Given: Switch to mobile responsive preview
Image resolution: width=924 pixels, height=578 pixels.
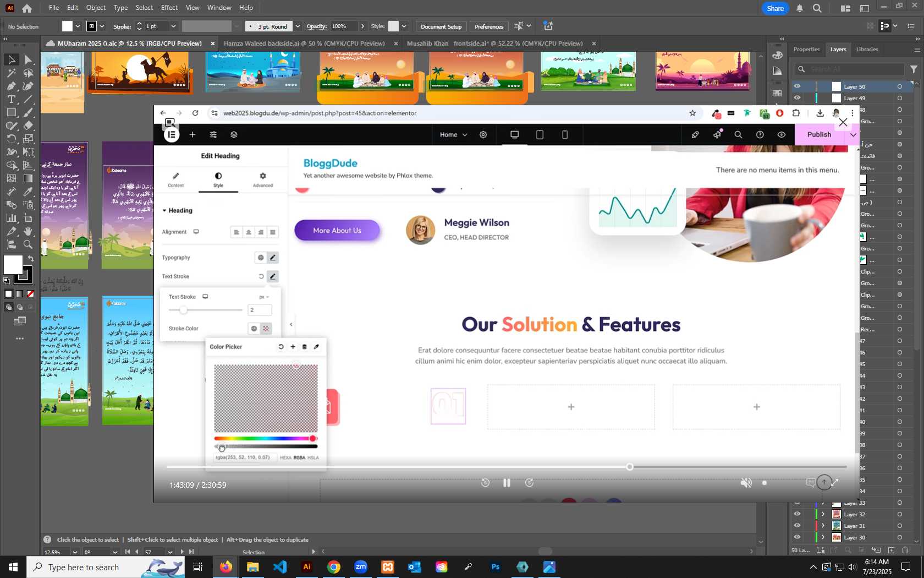Looking at the screenshot, I should [x=565, y=134].
